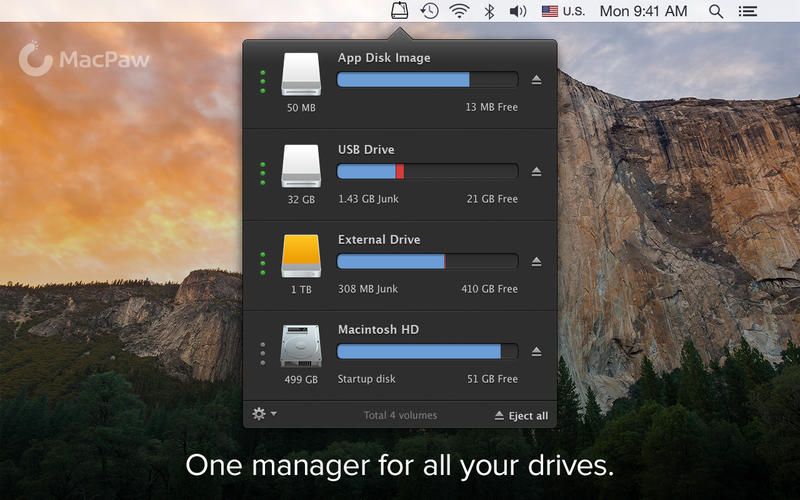The image size is (800, 500).
Task: Expand the three-dot options for USB Drive
Action: (x=263, y=172)
